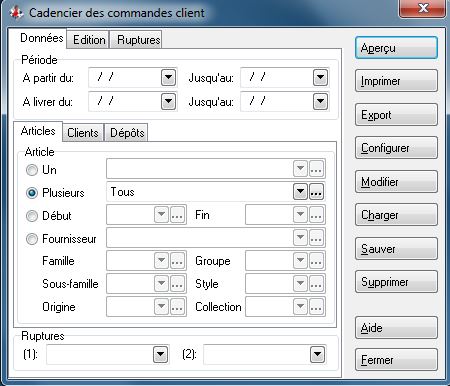Click the Collection browse (...) button
Image resolution: width=450 pixels, height=386 pixels.
coord(316,307)
